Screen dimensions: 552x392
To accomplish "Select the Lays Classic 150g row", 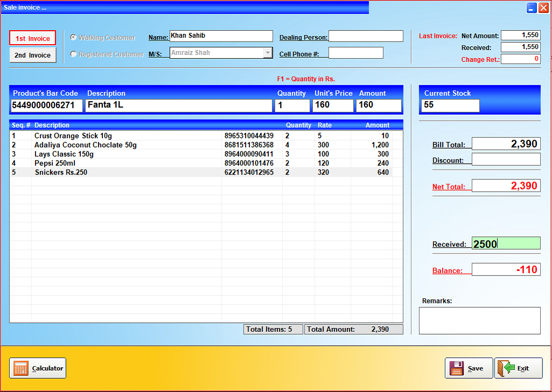I will (x=201, y=154).
